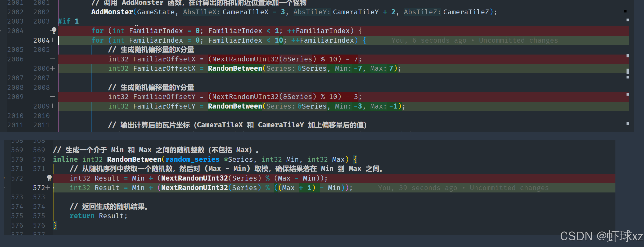Click the '2004+' added-line gutter marker
Image resolution: width=644 pixels, height=247 pixels.
(x=44, y=40)
